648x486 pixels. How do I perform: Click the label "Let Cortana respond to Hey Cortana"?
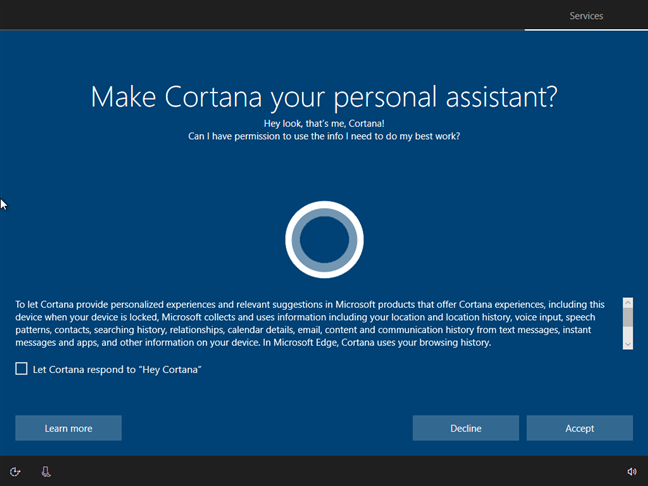click(x=117, y=369)
